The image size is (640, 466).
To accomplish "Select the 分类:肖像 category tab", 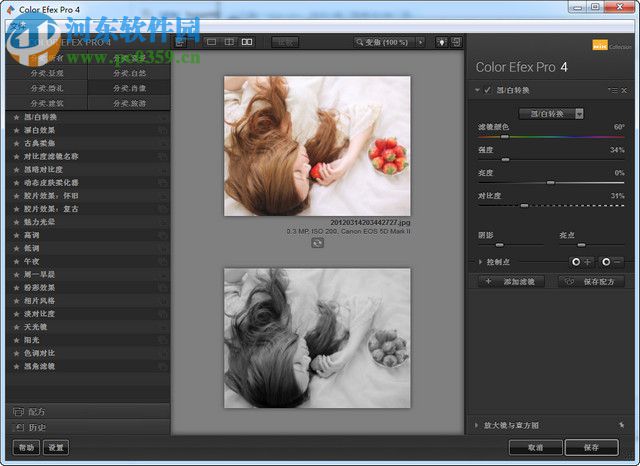I will tap(129, 87).
